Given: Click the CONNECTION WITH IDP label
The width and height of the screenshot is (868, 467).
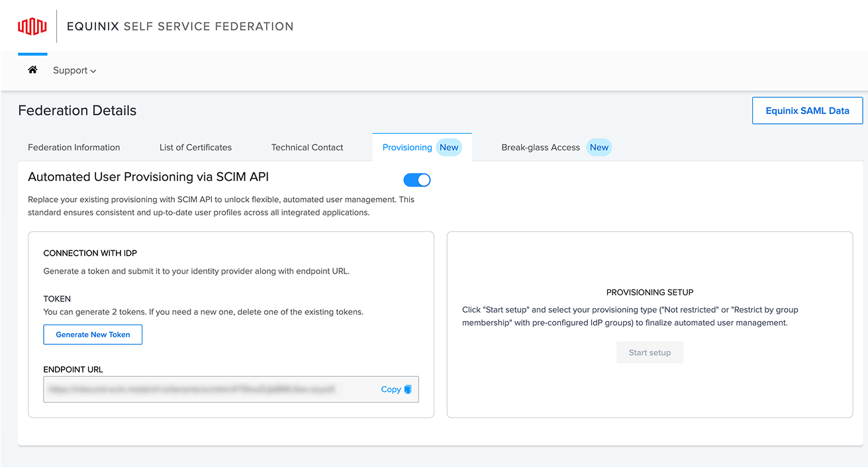Looking at the screenshot, I should (x=90, y=253).
